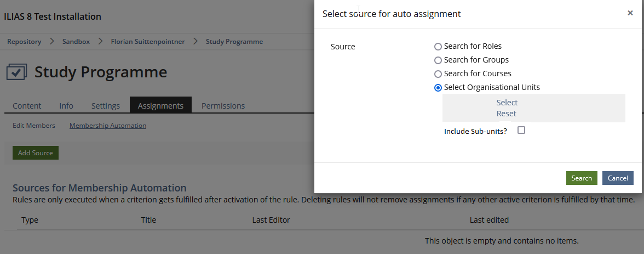Navigate to Repository in breadcrumb

coord(24,42)
